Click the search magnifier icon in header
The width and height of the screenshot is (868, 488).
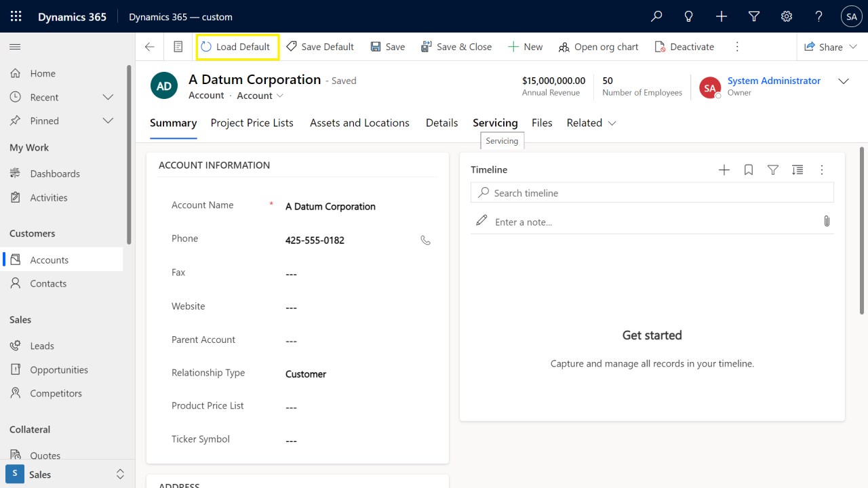pyautogui.click(x=656, y=16)
